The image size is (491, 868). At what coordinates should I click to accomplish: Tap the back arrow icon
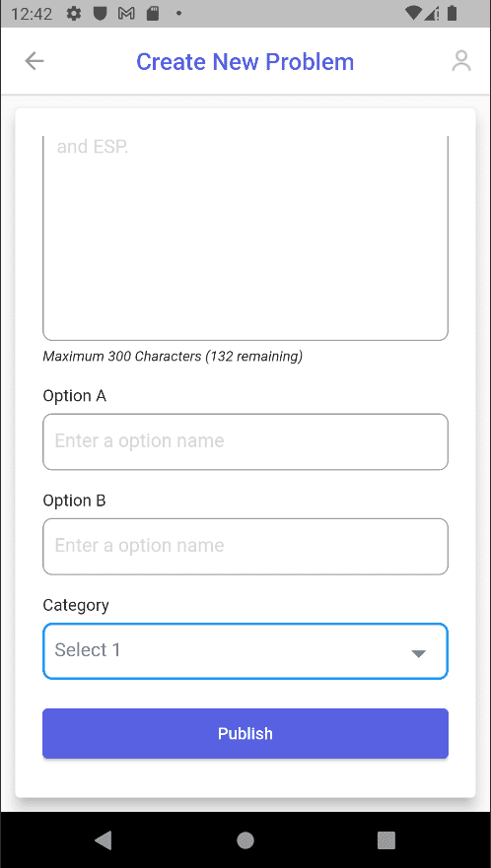[x=35, y=61]
